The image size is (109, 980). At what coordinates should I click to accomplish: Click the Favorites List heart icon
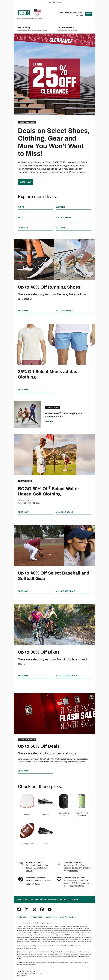coord(59,879)
